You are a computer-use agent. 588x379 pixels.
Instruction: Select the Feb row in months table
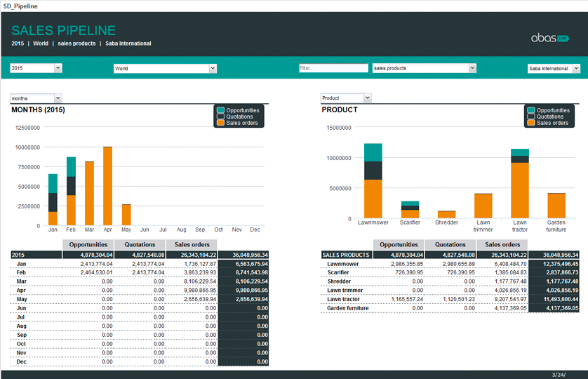(x=22, y=271)
